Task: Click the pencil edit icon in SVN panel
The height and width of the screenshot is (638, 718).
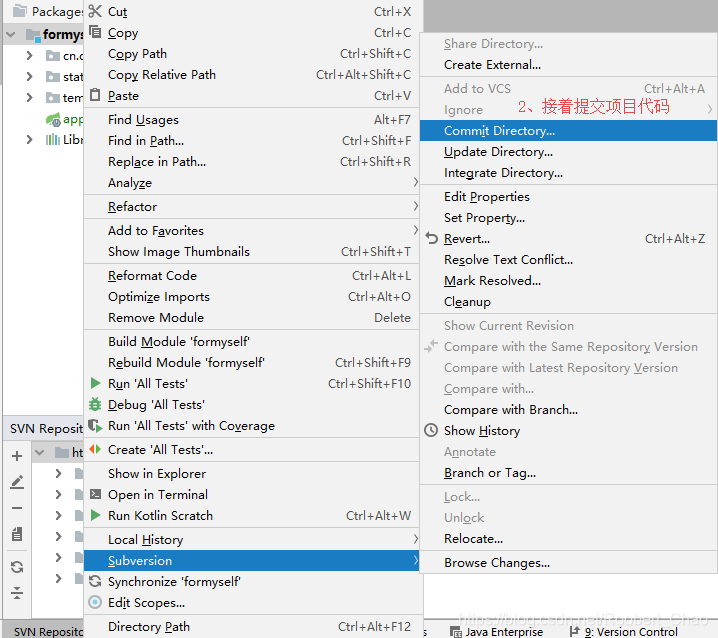Action: tap(17, 482)
